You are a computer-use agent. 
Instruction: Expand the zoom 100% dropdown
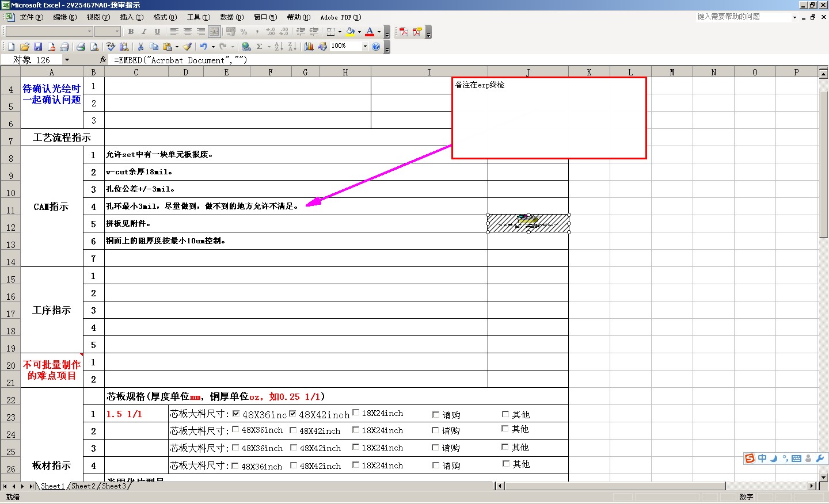coord(365,47)
